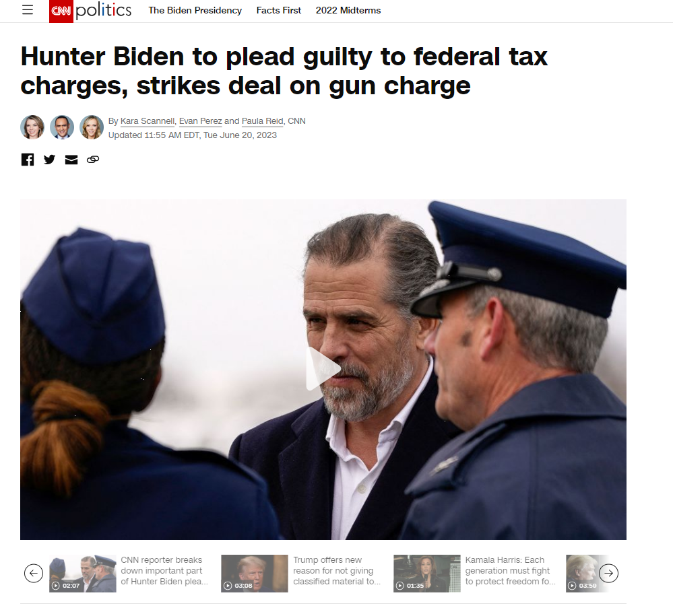Open the Trump classified material video thumbnail
The width and height of the screenshot is (673, 616).
[255, 574]
